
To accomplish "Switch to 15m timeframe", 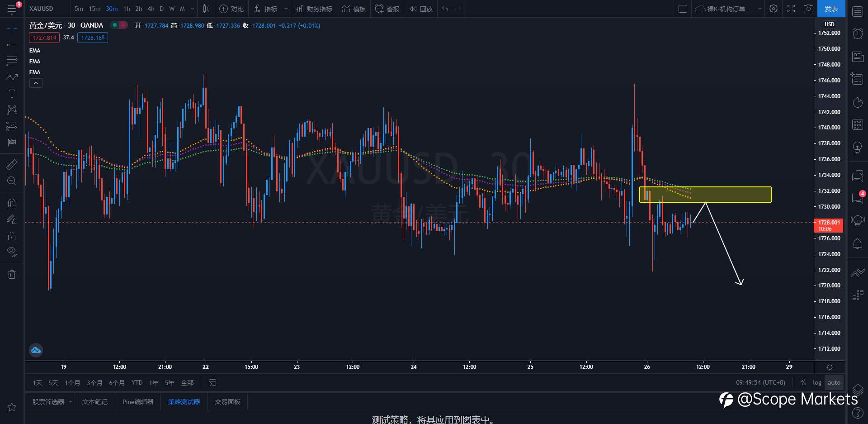I will (x=94, y=9).
